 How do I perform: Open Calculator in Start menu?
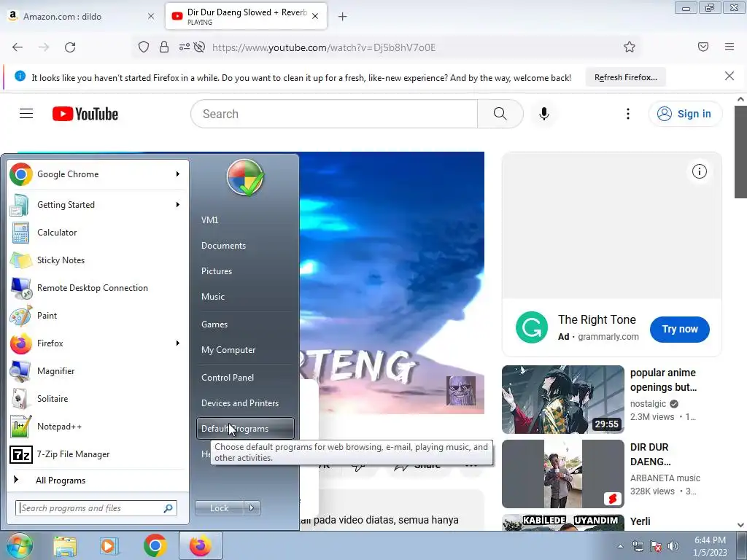pyautogui.click(x=98, y=233)
